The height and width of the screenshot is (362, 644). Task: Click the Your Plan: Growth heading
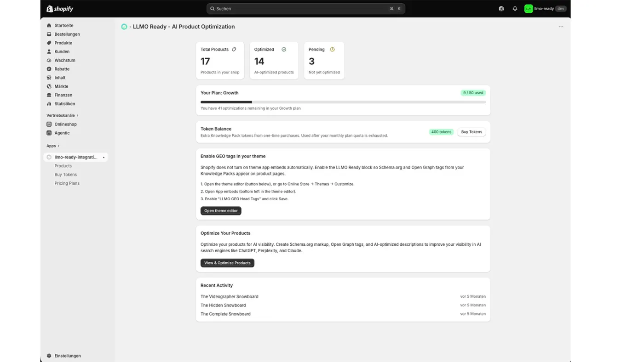click(x=219, y=93)
